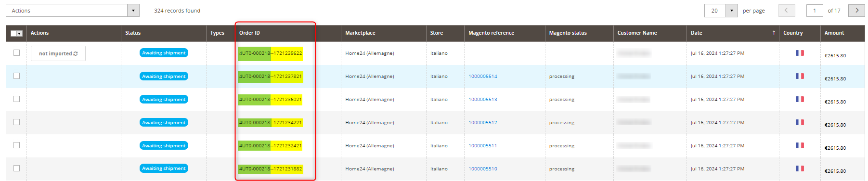The width and height of the screenshot is (868, 181).
Task: Go to next page arrow
Action: 856,11
